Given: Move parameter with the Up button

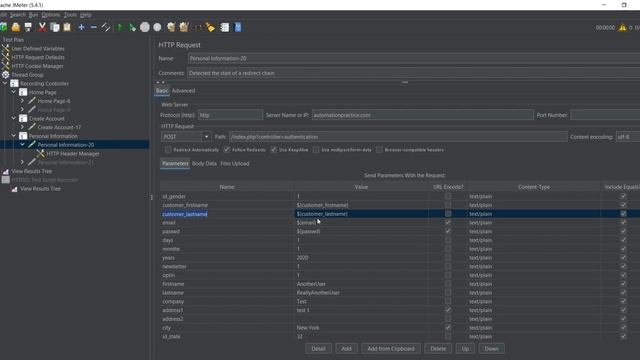Looking at the screenshot, I should (465, 349).
